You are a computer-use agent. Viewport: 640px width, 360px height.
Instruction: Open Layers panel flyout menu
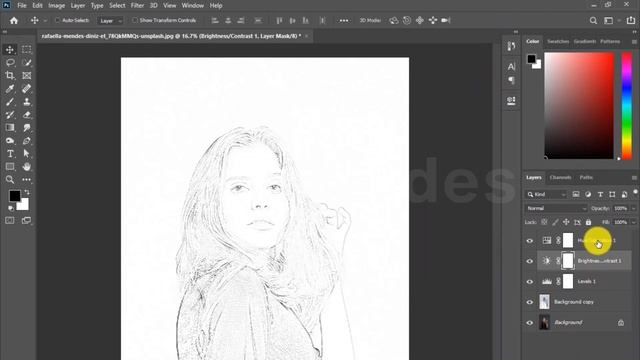(634, 178)
